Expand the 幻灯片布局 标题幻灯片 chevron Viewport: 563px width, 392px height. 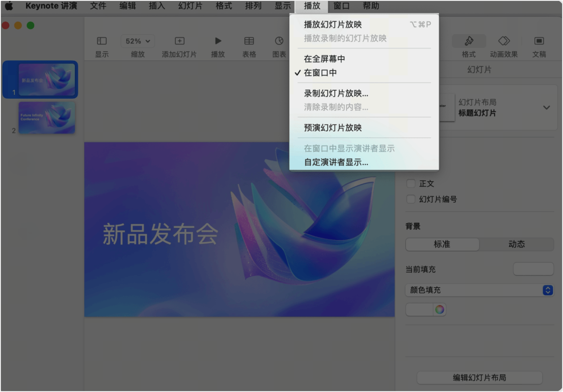(x=547, y=108)
